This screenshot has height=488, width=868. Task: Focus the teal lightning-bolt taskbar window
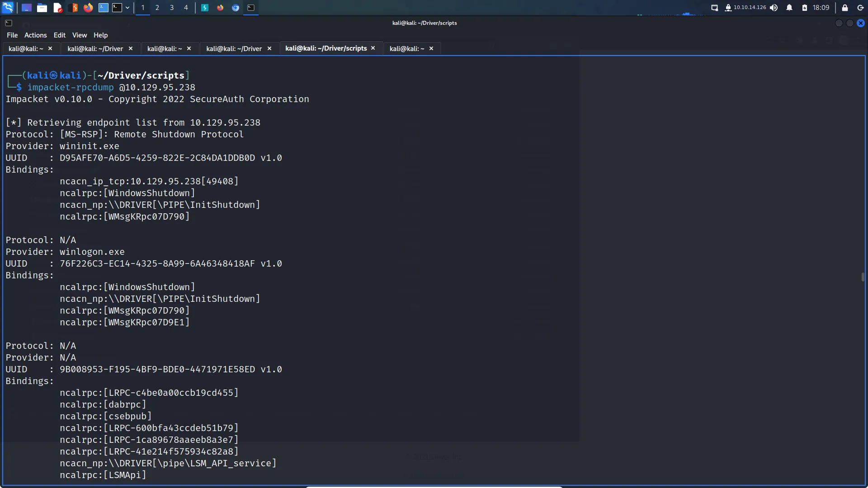click(205, 8)
